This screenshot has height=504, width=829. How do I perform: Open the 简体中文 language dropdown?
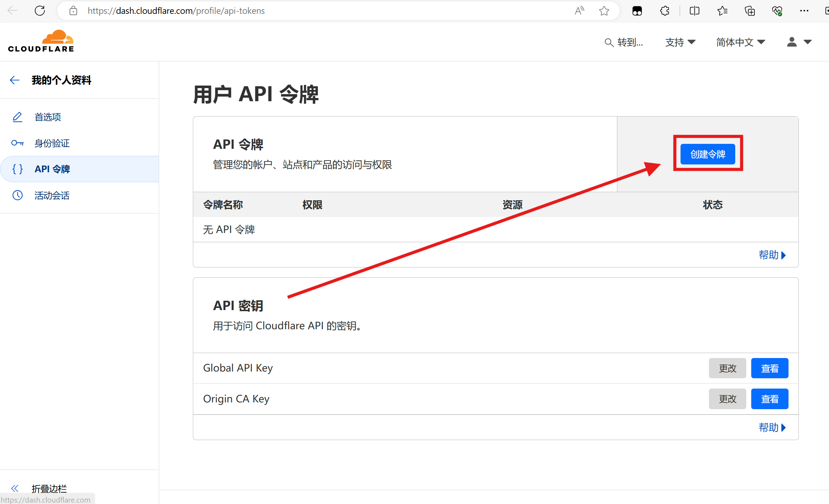click(x=740, y=42)
